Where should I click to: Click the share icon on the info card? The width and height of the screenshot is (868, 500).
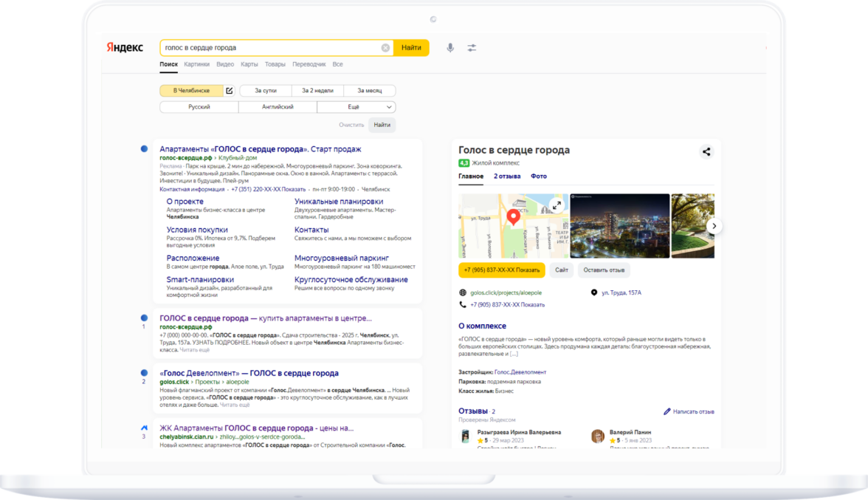pos(706,152)
